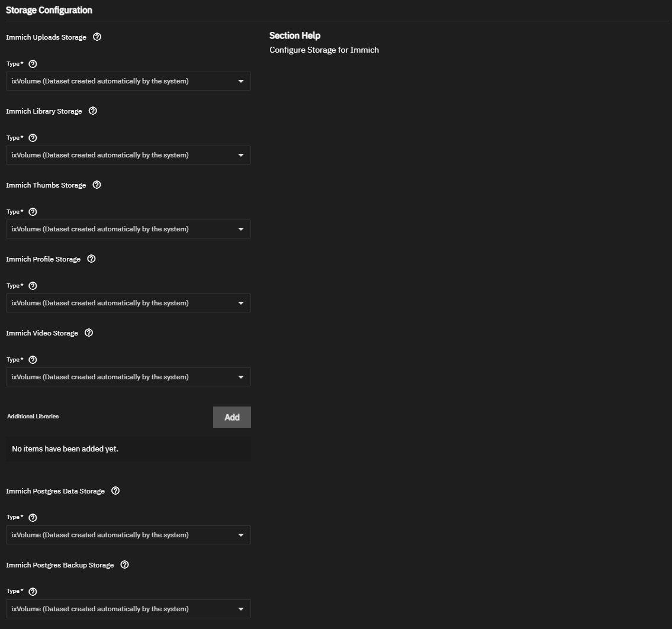This screenshot has height=629, width=672.
Task: Expand the Thumbs Storage Type dropdown
Action: click(128, 229)
